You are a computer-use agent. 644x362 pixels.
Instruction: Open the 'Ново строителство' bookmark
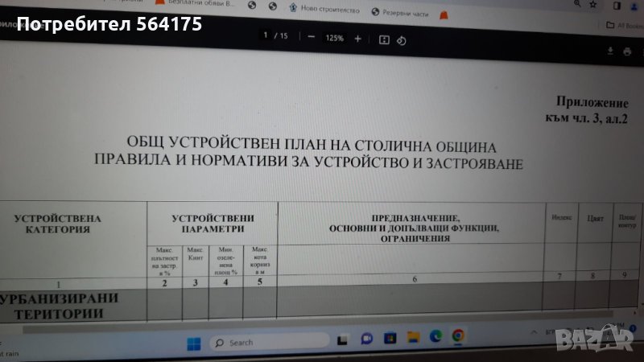(326, 11)
